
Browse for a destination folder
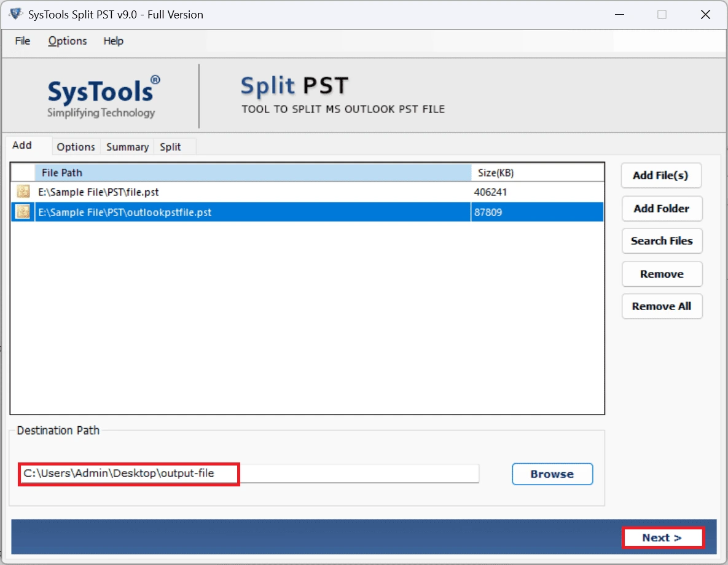coord(552,473)
